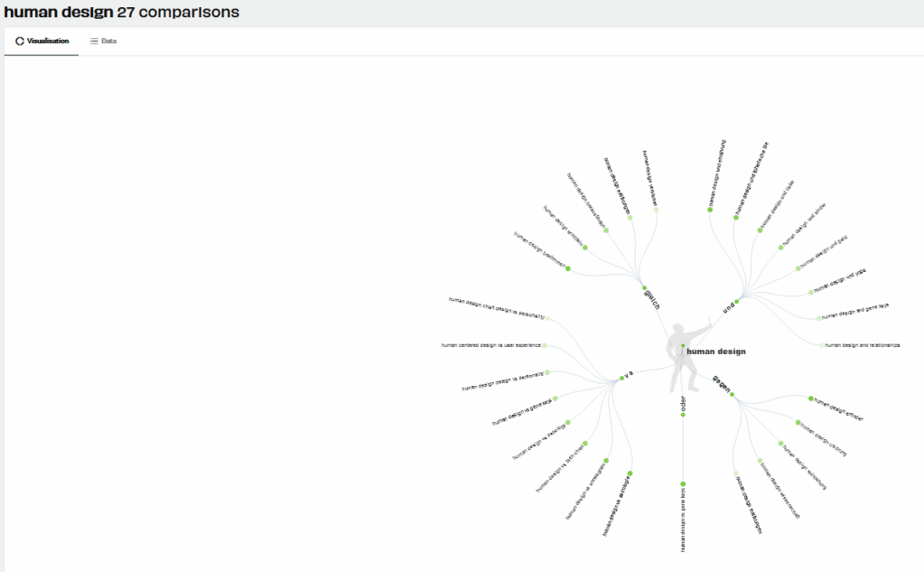Collapse the "und" branch node
This screenshot has height=572, width=924.
737,301
